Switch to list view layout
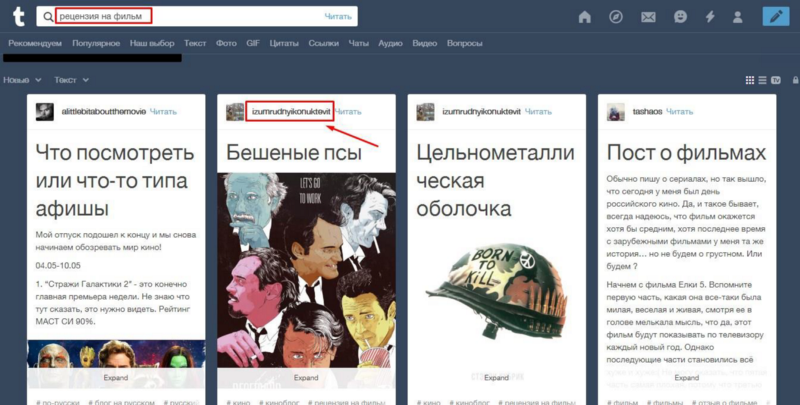 click(x=761, y=80)
